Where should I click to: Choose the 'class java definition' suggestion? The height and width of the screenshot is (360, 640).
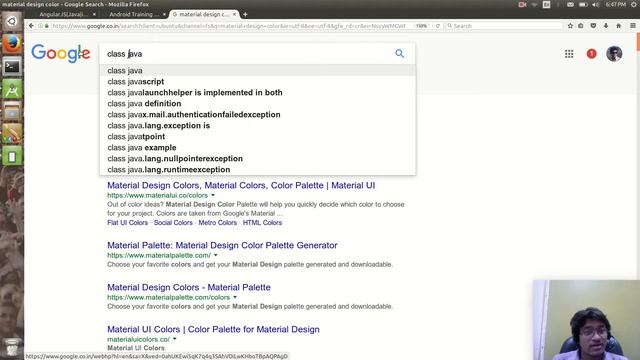(x=258, y=104)
